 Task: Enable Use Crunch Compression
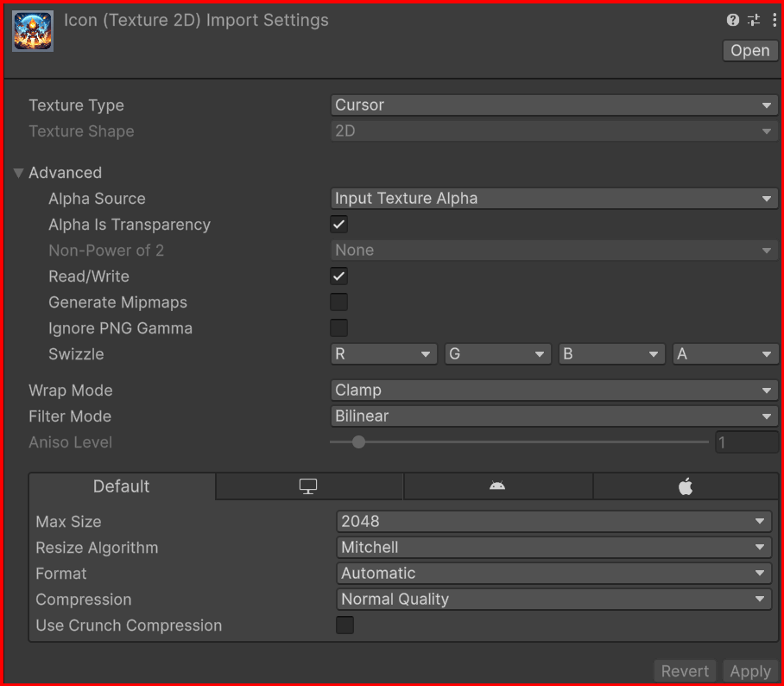coord(345,626)
